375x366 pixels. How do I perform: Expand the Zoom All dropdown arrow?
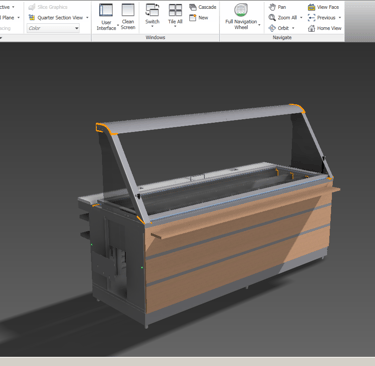(x=301, y=18)
